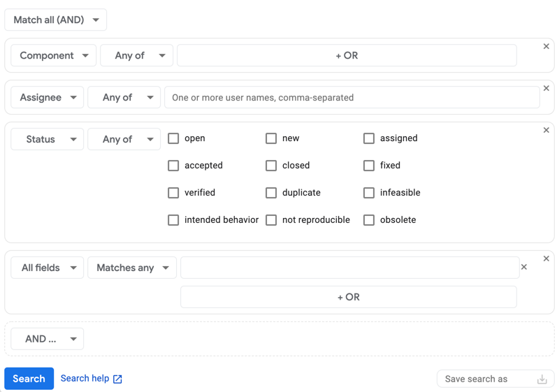Select the 'duplicate' status checkbox
The image size is (557, 392).
pos(271,193)
